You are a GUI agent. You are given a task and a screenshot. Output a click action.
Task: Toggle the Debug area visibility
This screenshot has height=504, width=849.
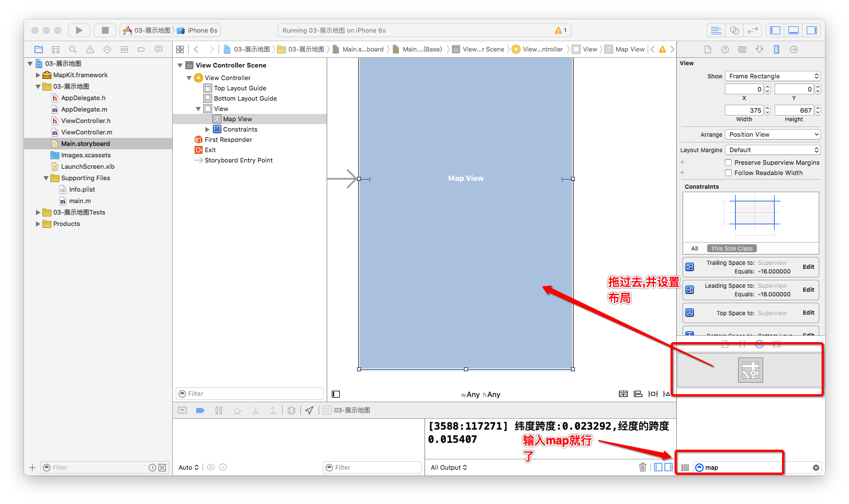794,30
